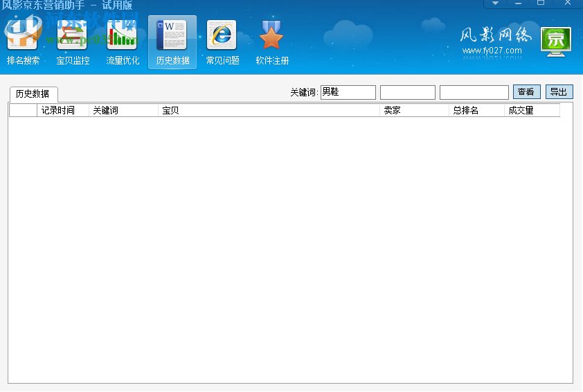The image size is (583, 392).
Task: Click the 导出 export button
Action: click(x=559, y=92)
